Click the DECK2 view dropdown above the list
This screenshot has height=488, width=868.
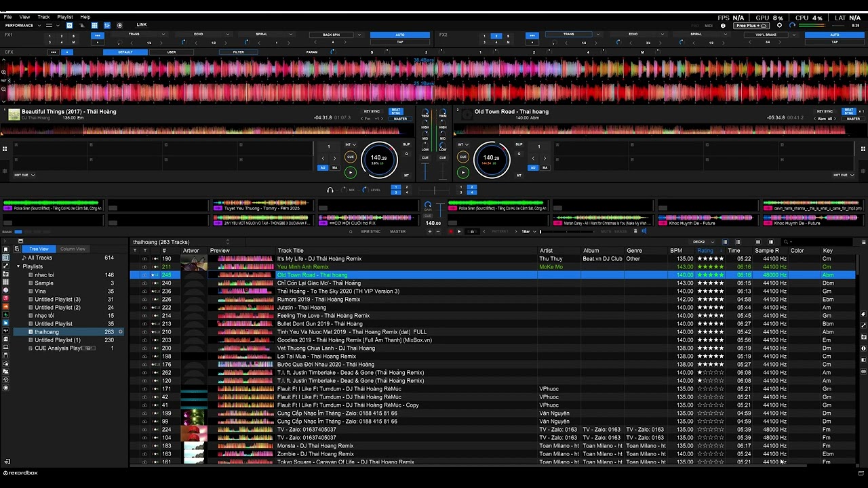(x=702, y=242)
